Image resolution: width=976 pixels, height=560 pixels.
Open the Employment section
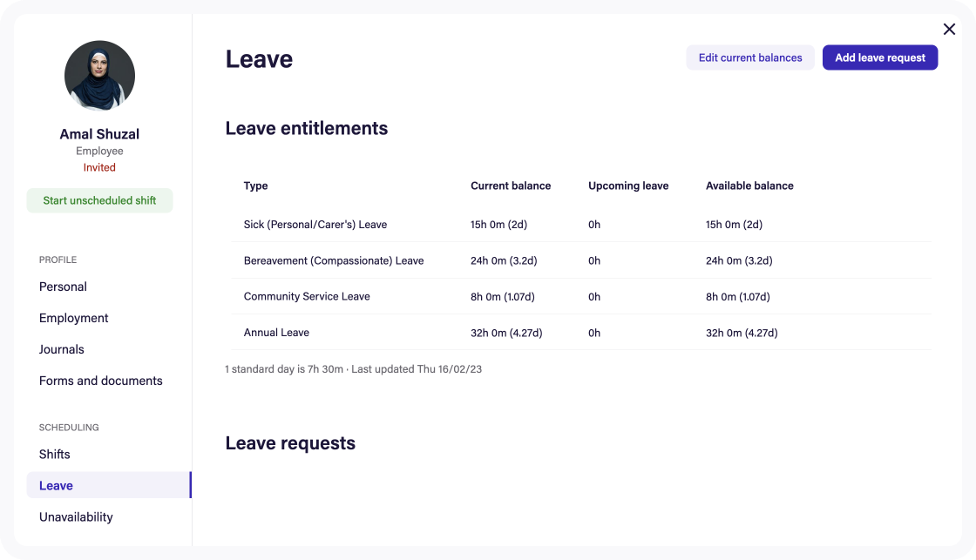pyautogui.click(x=73, y=318)
